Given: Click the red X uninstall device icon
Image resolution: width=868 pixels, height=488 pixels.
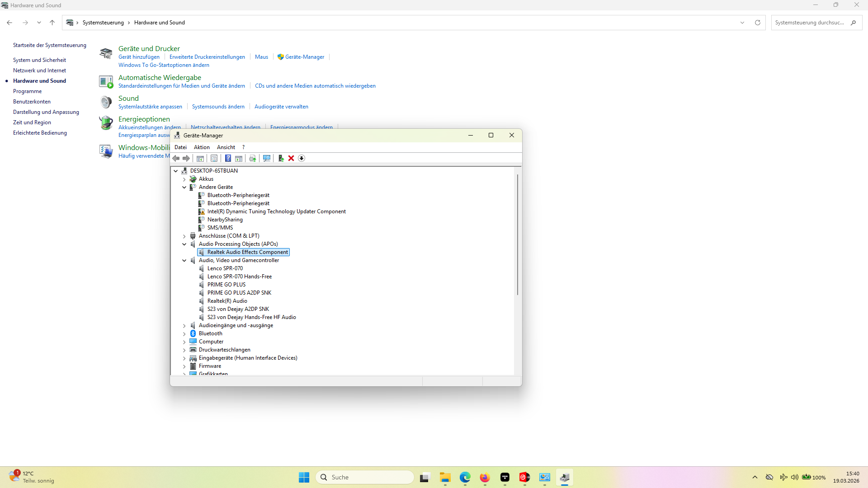Looking at the screenshot, I should (291, 158).
